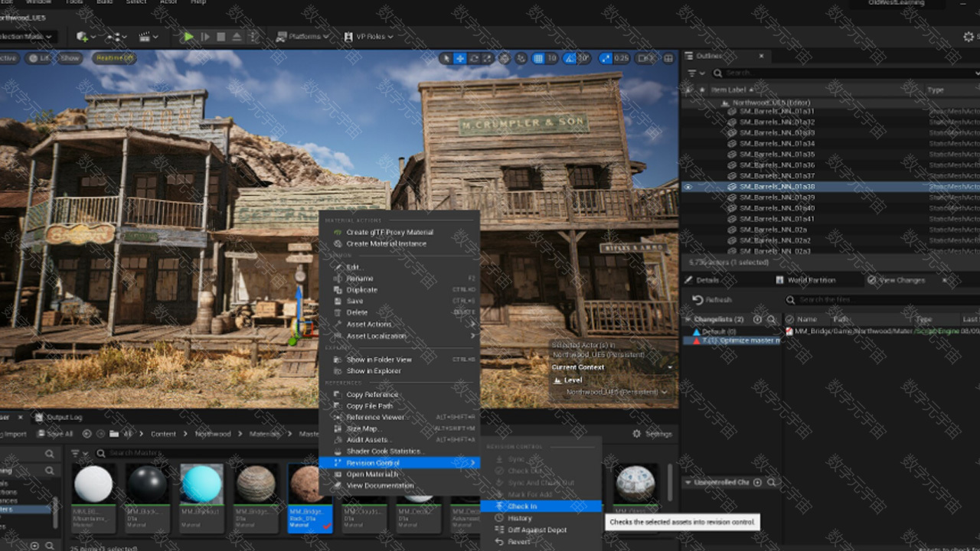Toggle rotation angle snapping
Viewport: 980px width, 551px height.
[570, 58]
